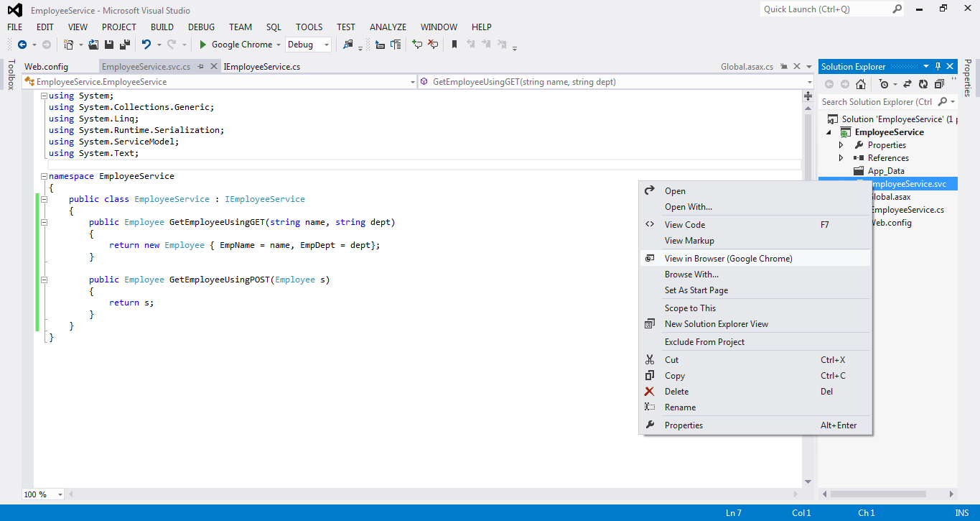Viewport: 980px width, 521px height.
Task: Open the Global.asax.cs preview tab
Action: tap(747, 67)
